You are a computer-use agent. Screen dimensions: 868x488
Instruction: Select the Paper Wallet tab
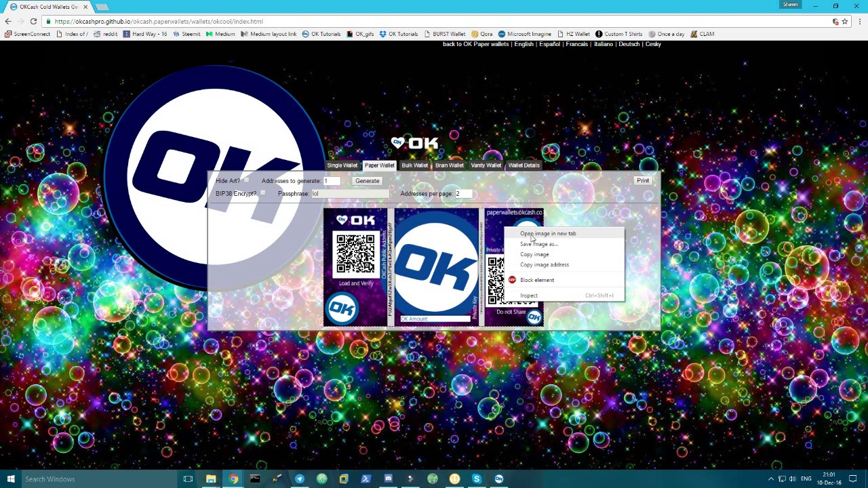[379, 165]
